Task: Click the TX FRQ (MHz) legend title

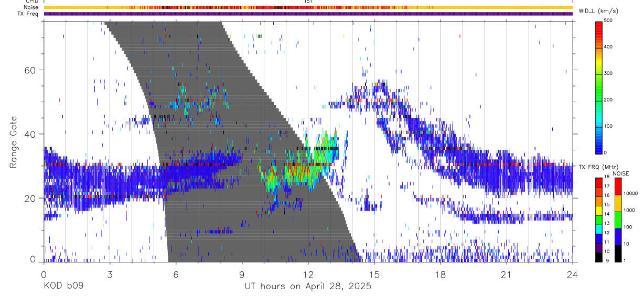Action: click(x=598, y=167)
